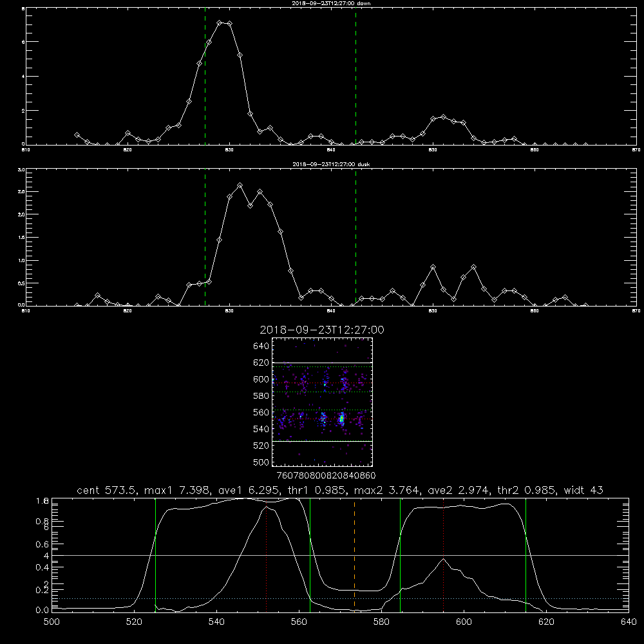
Task: Click the bottom plot x-axis label 580
Action: coord(381,622)
